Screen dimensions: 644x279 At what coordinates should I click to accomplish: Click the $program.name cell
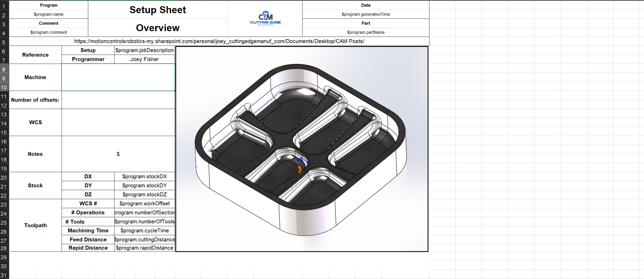tap(48, 14)
